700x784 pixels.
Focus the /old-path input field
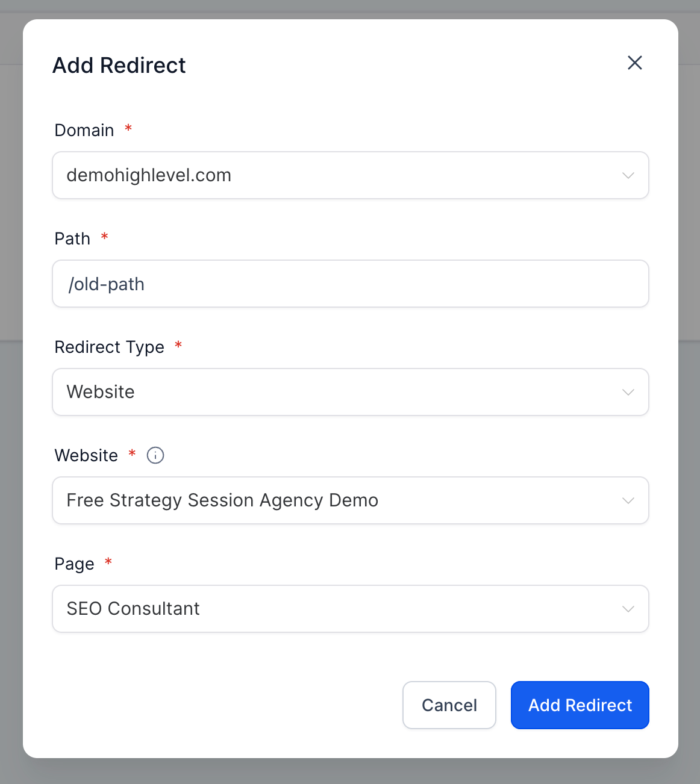click(349, 284)
